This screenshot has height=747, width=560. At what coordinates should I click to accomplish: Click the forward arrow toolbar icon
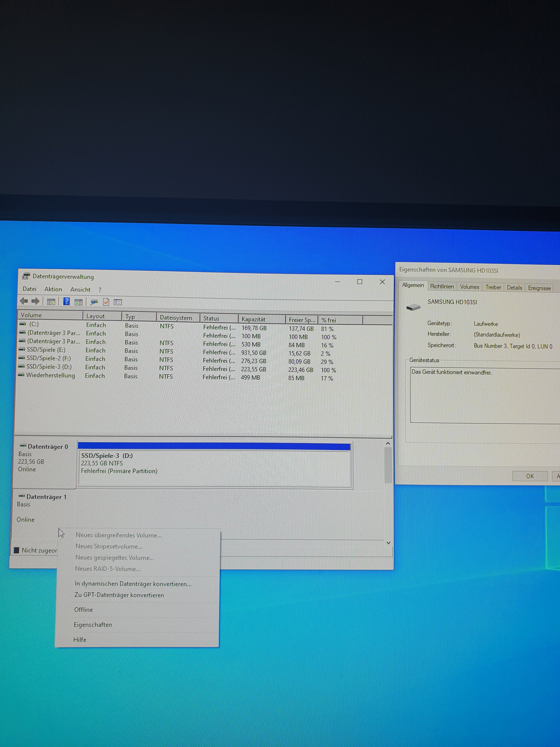[x=35, y=301]
